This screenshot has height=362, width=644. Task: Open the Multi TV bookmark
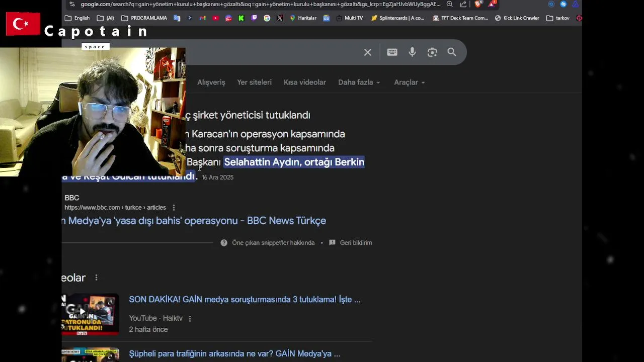349,18
